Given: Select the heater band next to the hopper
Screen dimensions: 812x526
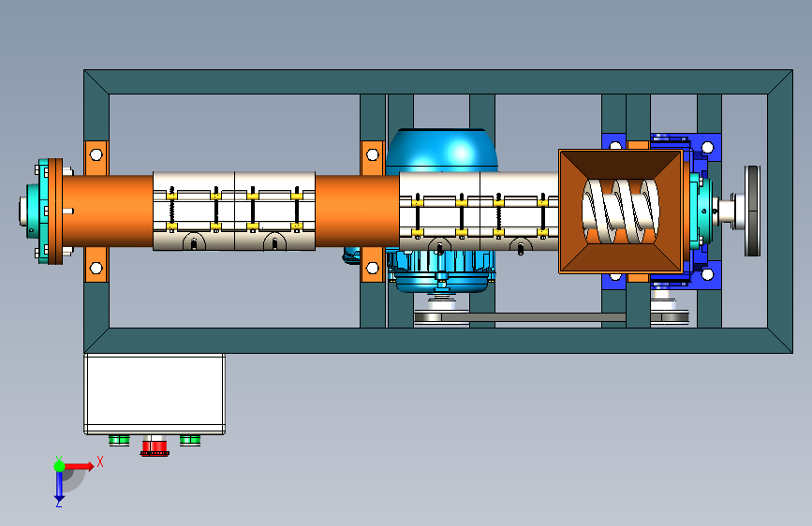Looking at the screenshot, I should click(520, 212).
